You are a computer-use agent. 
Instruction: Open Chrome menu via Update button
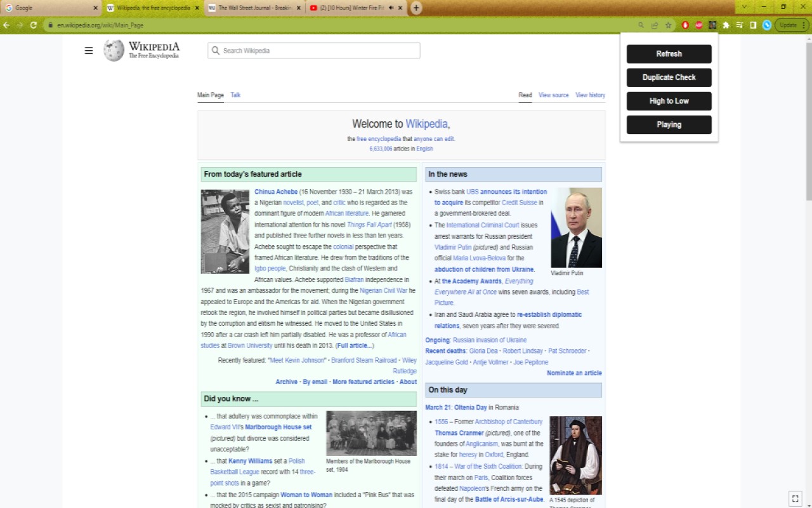792,25
